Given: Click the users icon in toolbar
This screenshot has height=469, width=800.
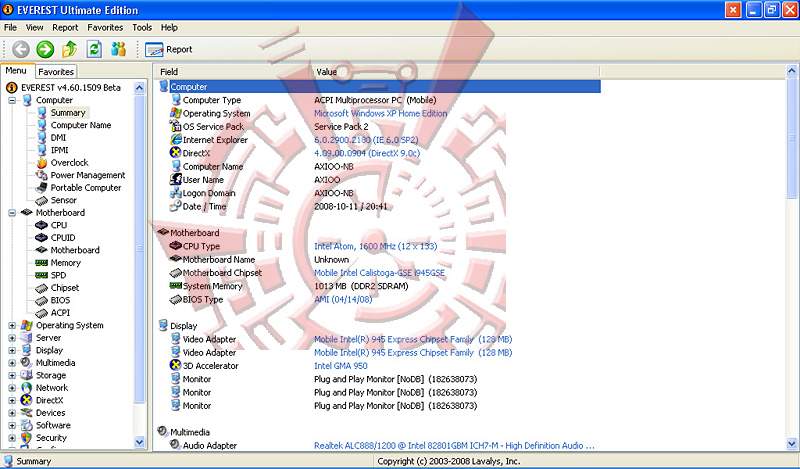Looking at the screenshot, I should tap(118, 50).
